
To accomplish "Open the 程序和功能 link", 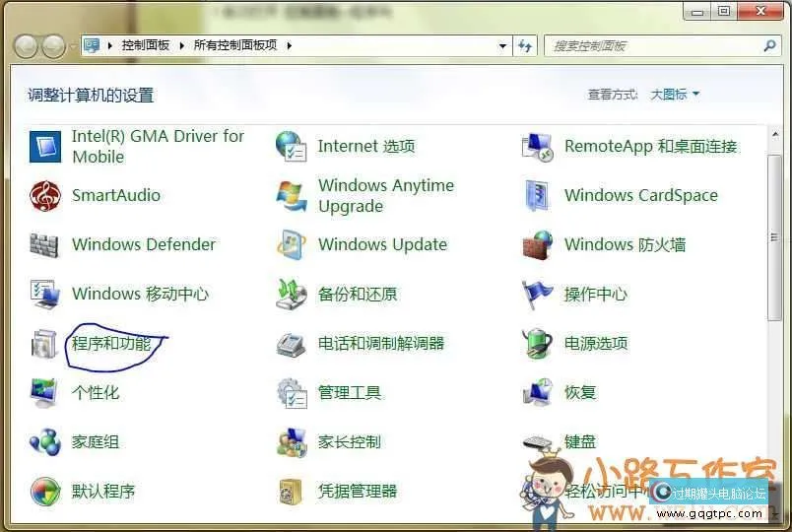I will (x=111, y=344).
